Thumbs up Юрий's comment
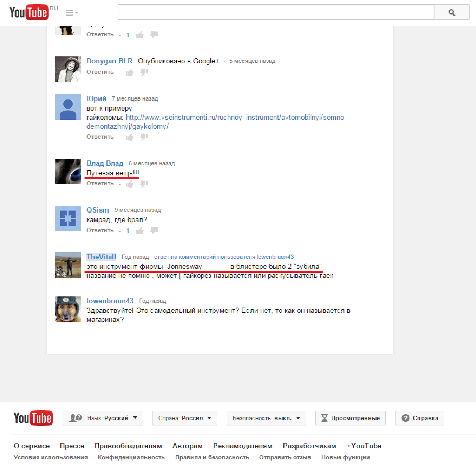Viewport: 476px width, 473px height. pyautogui.click(x=130, y=137)
